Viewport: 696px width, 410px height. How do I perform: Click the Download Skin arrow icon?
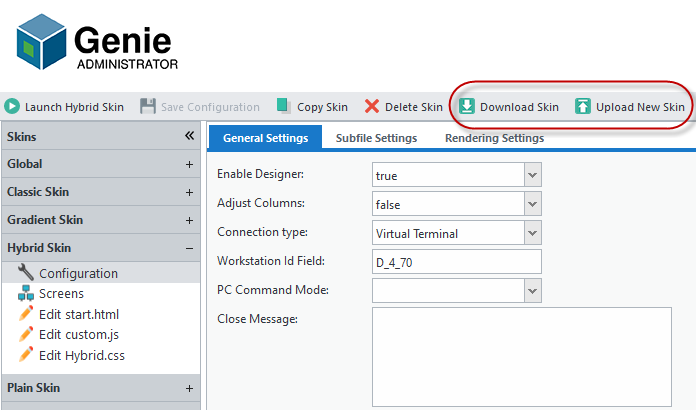pyautogui.click(x=467, y=106)
